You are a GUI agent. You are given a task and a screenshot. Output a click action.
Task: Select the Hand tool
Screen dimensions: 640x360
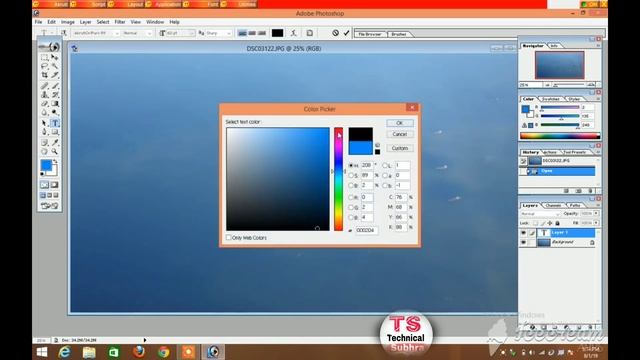point(44,151)
